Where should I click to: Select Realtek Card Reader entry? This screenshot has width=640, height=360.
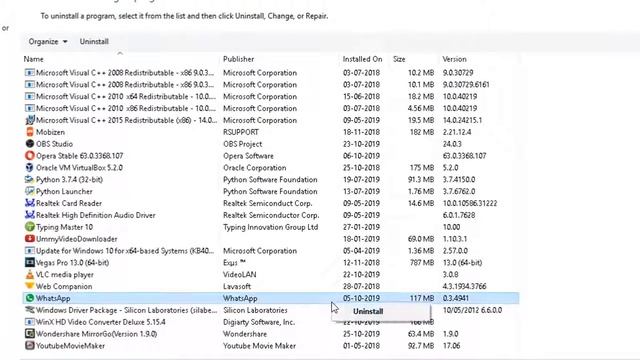[x=69, y=203]
